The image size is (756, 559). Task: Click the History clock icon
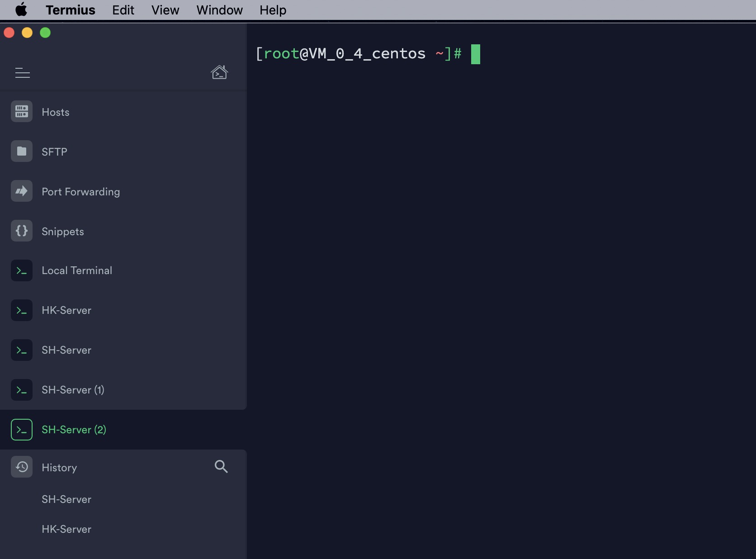tap(22, 467)
